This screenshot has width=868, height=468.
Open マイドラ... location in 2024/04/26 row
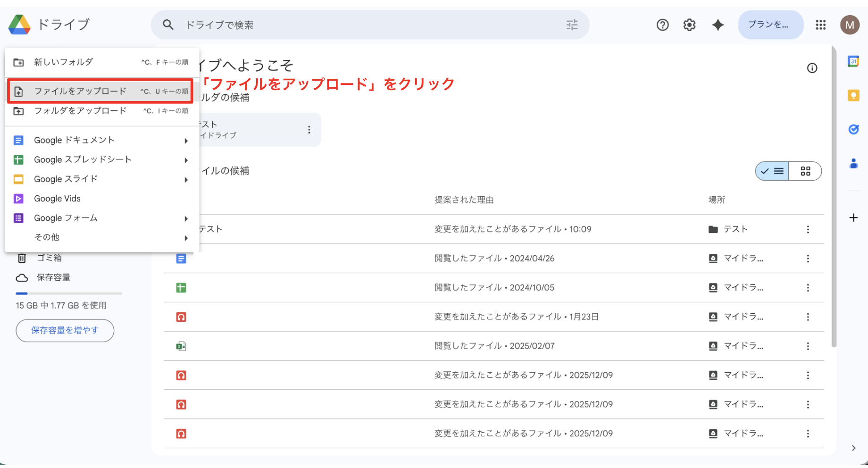coord(736,259)
